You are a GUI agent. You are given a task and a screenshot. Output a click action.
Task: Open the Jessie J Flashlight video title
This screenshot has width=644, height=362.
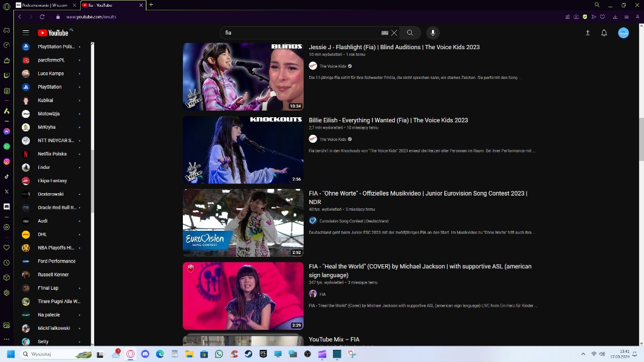[x=394, y=47]
